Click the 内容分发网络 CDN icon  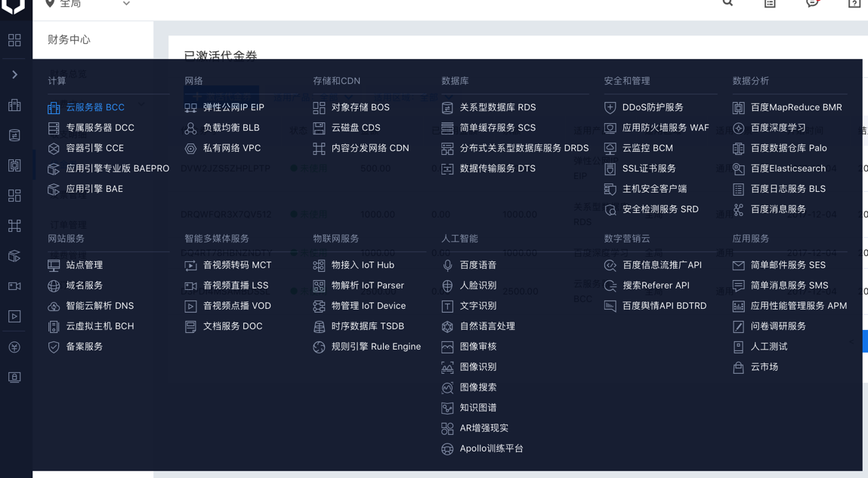click(319, 149)
